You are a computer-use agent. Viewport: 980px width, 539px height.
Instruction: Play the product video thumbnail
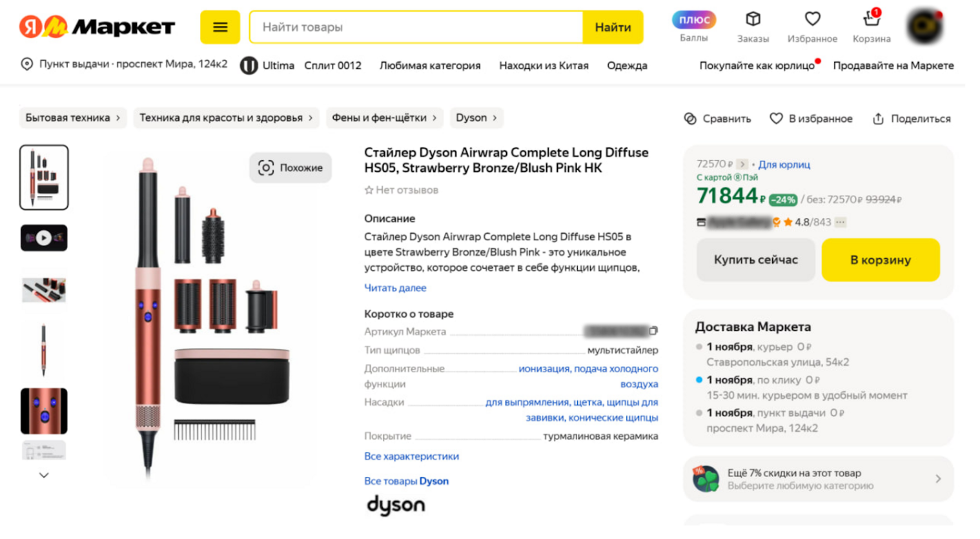pyautogui.click(x=44, y=238)
